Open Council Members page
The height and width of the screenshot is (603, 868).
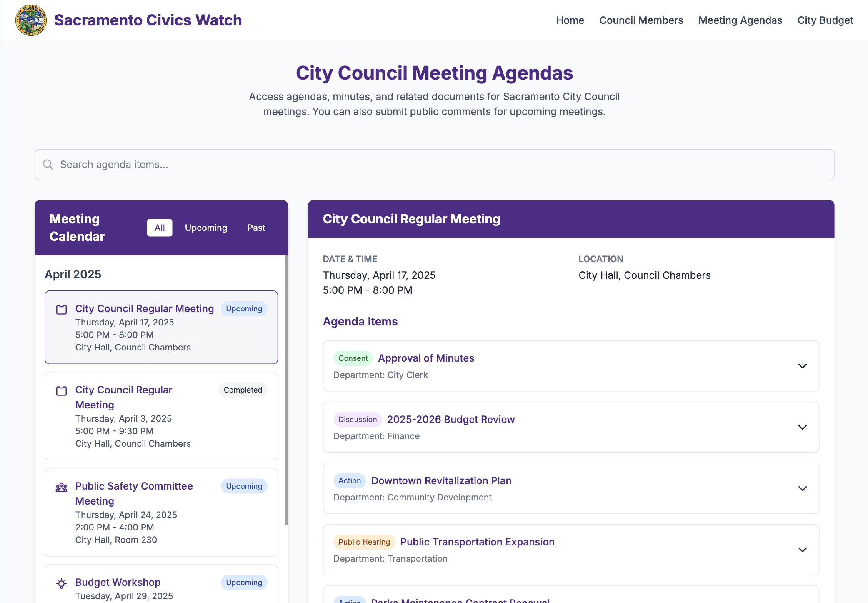pyautogui.click(x=641, y=20)
